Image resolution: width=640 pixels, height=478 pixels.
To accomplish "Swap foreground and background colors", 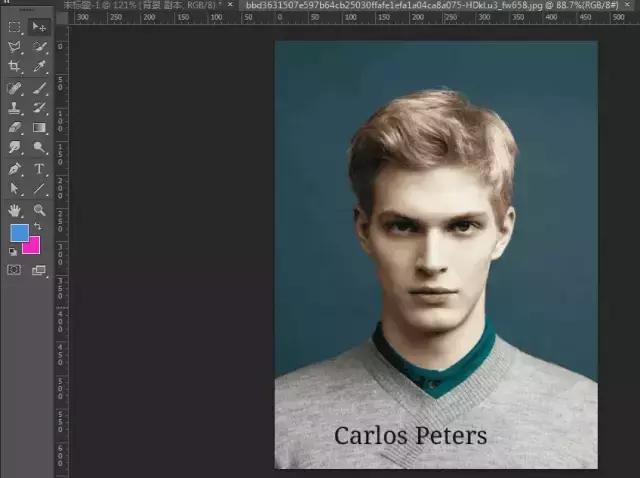I will click(x=38, y=226).
